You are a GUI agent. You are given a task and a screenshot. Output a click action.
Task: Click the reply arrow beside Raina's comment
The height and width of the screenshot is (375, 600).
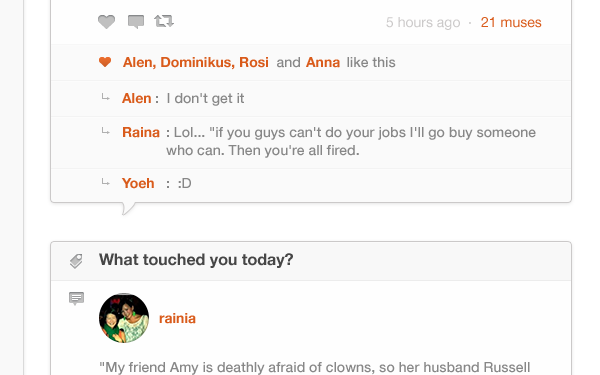105,132
